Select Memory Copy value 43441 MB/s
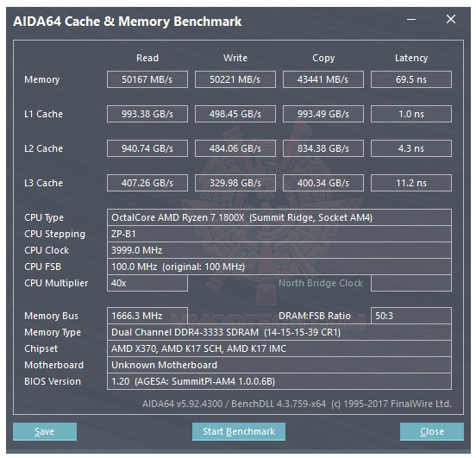The height and width of the screenshot is (458, 476). pos(323,79)
